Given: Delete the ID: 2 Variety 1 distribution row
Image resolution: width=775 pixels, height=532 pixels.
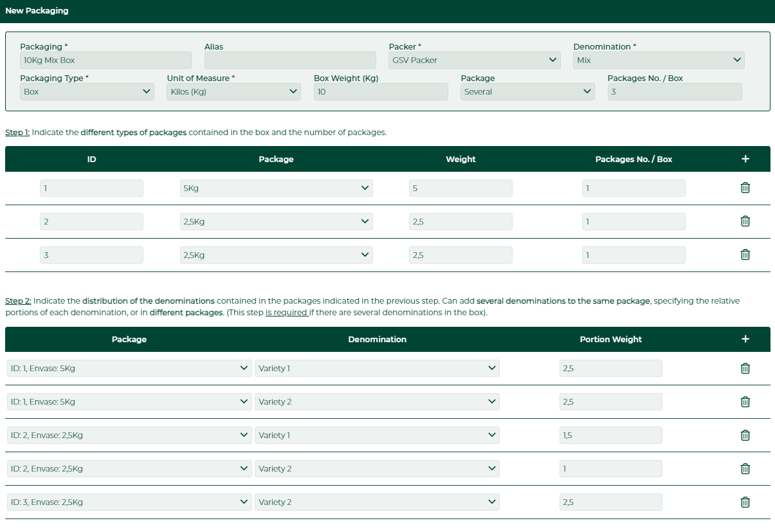Looking at the screenshot, I should (x=745, y=436).
